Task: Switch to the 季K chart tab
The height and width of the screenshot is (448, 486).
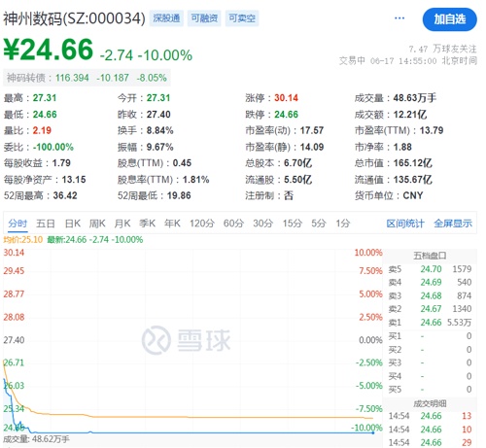Action: point(147,224)
